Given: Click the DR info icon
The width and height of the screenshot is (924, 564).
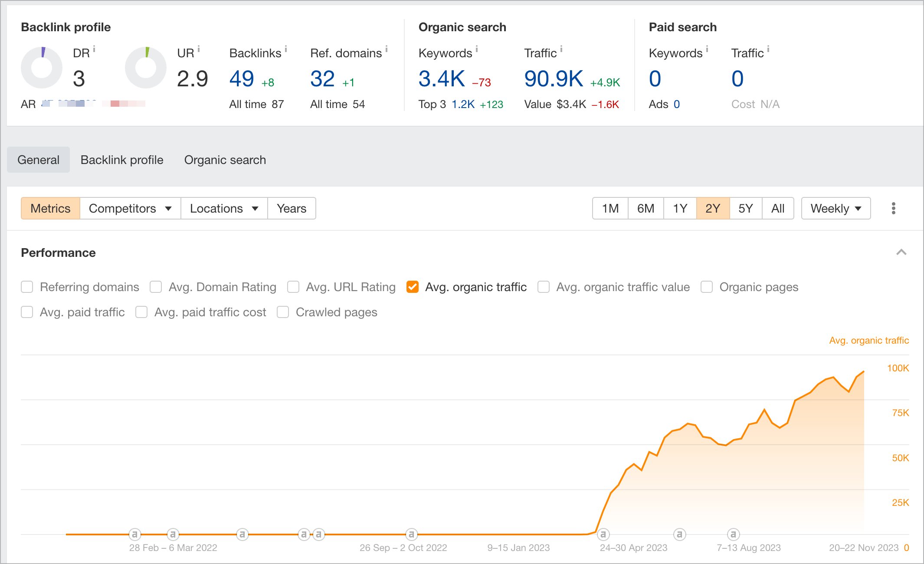Looking at the screenshot, I should (94, 49).
